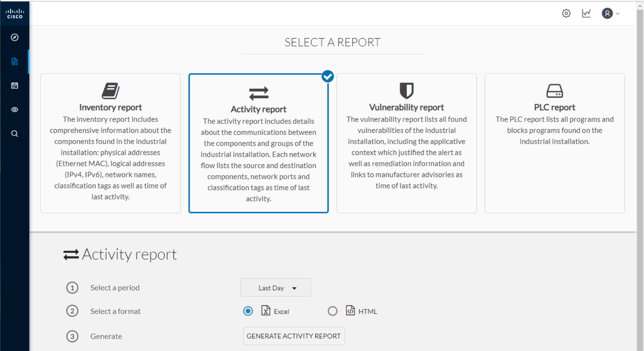This screenshot has height=351, width=644.
Task: Click the Vulnerability report shield icon
Action: point(407,91)
